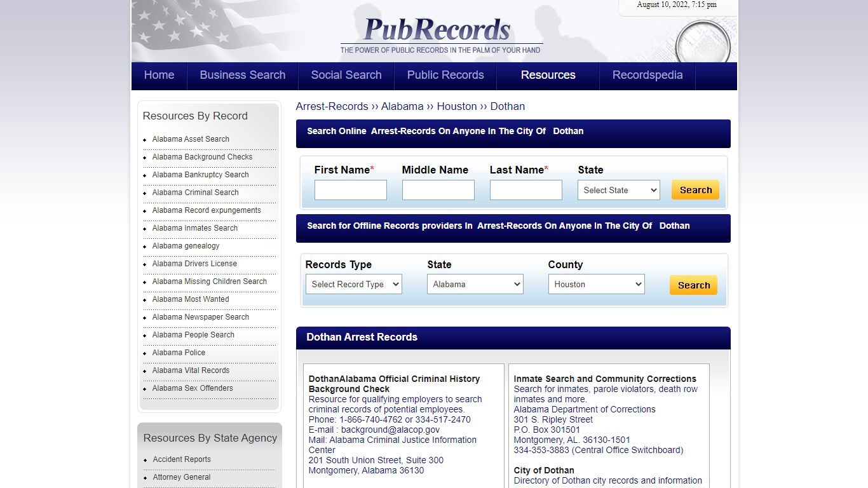Viewport: 868px width, 488px height.
Task: Select the Resources navigation item
Action: (548, 75)
